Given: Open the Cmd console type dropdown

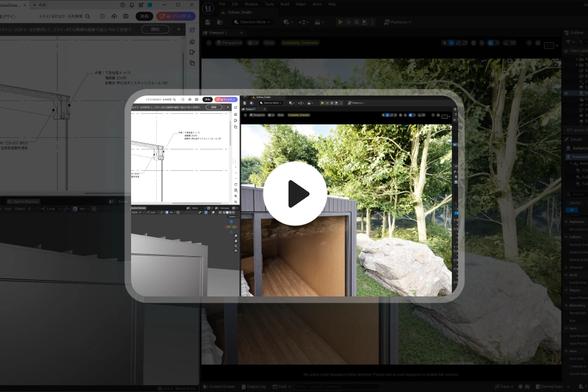Looking at the screenshot, I should click(282, 386).
